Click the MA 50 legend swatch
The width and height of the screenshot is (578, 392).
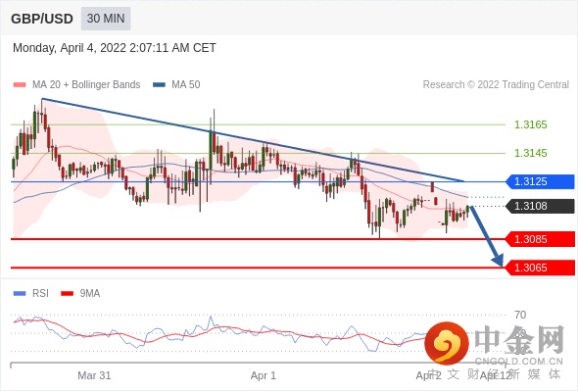click(x=159, y=85)
